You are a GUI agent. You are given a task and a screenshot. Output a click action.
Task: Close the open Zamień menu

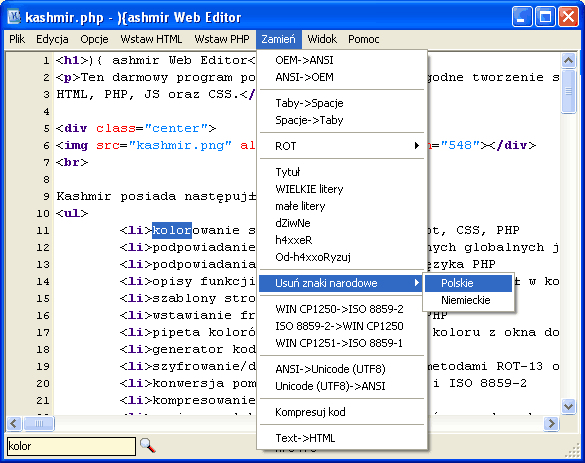278,39
